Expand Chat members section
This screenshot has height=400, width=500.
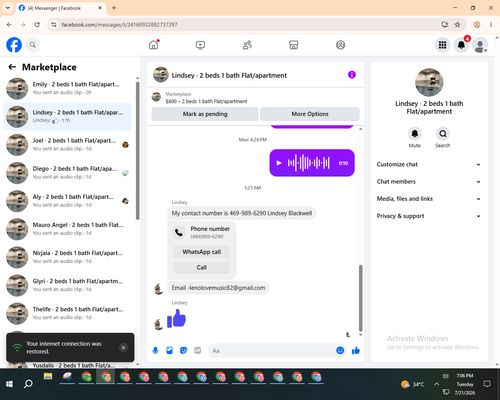click(429, 182)
